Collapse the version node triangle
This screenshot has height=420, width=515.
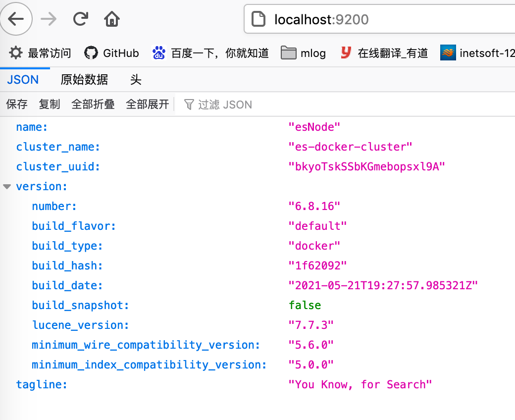tap(7, 187)
